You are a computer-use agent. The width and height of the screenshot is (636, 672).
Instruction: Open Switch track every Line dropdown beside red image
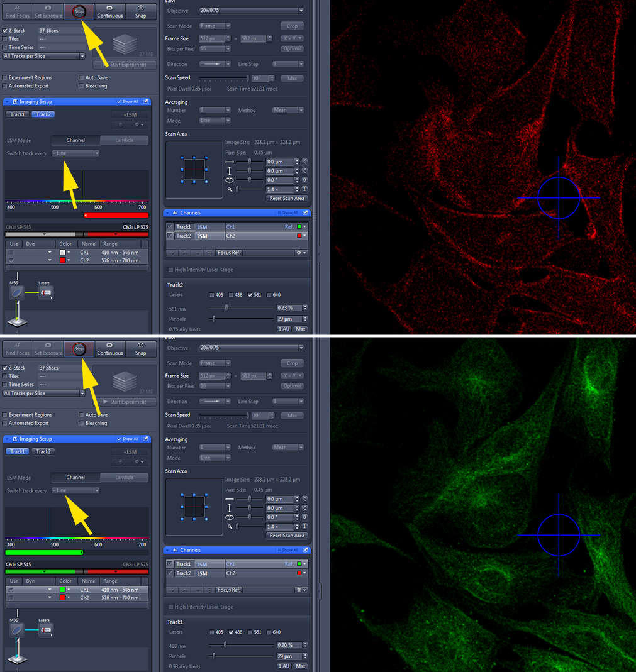tap(75, 153)
